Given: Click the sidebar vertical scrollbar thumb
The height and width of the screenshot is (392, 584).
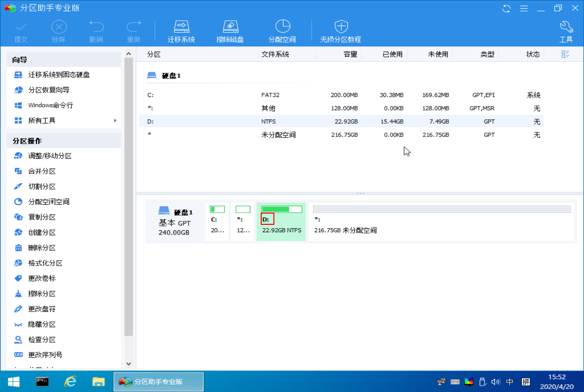Looking at the screenshot, I should pyautogui.click(x=129, y=197).
